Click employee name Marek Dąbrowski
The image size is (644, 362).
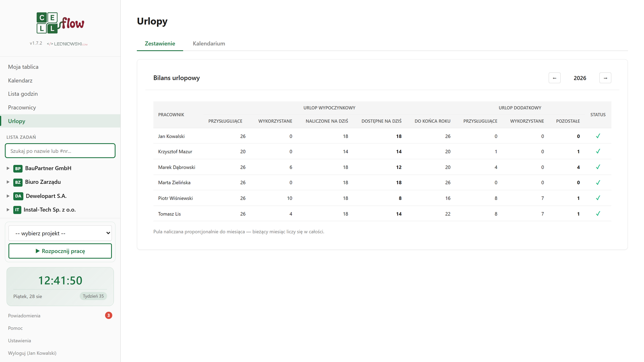[177, 167]
